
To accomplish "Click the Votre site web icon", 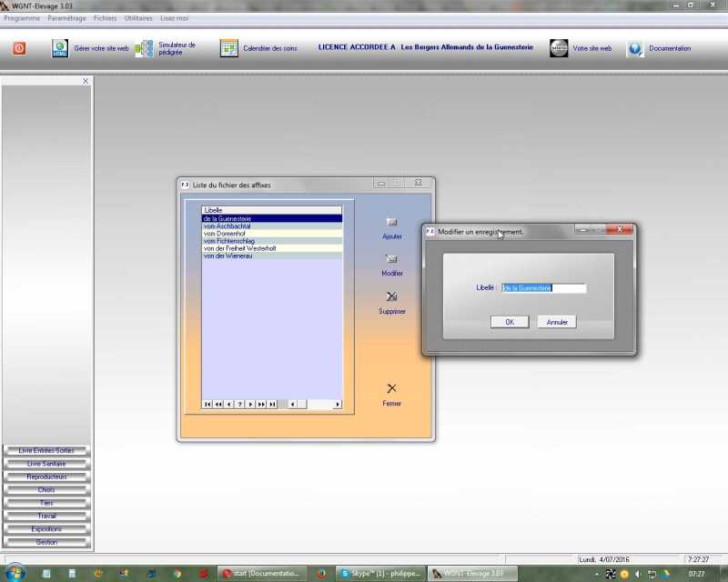I will pyautogui.click(x=559, y=48).
